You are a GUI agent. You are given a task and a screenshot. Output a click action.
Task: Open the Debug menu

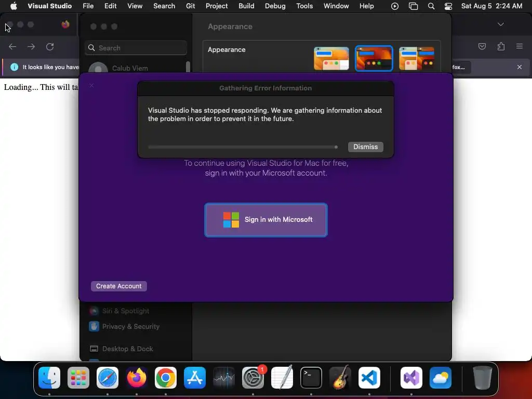coord(275,6)
